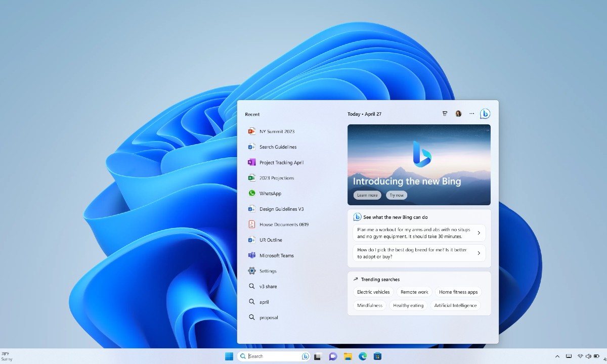
Task: Open NY Summit 2023 PowerPoint file
Action: tap(276, 131)
